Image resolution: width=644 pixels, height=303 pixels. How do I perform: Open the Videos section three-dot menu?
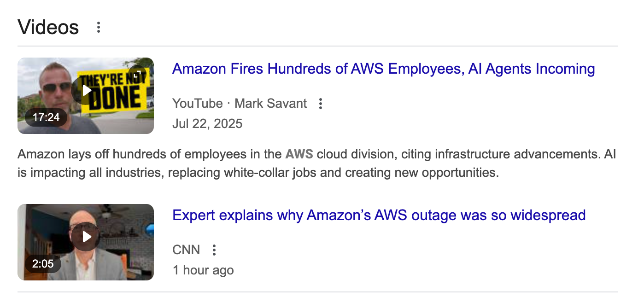pyautogui.click(x=98, y=27)
